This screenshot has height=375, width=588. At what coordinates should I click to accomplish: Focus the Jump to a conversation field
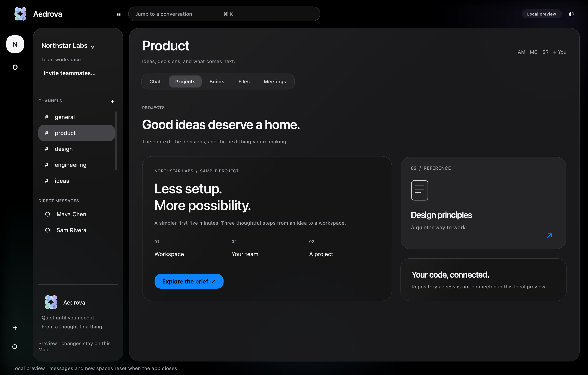[x=224, y=14]
